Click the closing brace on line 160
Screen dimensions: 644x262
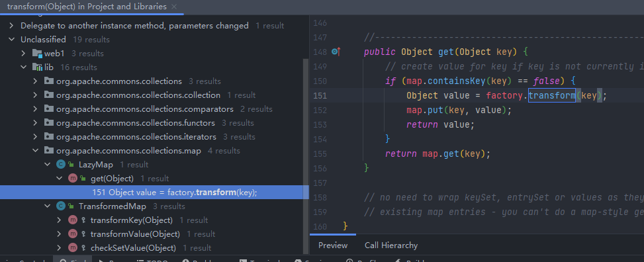[345, 226]
